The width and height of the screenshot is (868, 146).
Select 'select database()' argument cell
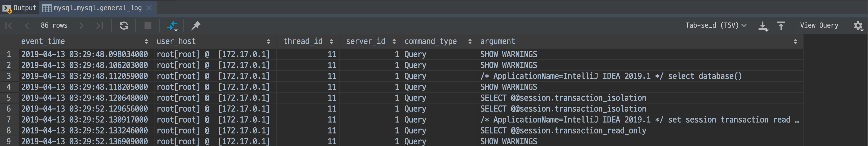pos(640,76)
